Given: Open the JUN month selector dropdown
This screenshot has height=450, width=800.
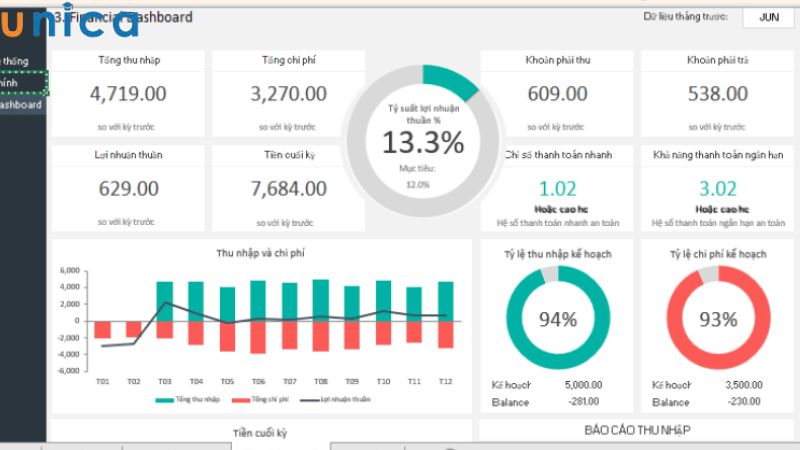Looking at the screenshot, I should 769,17.
